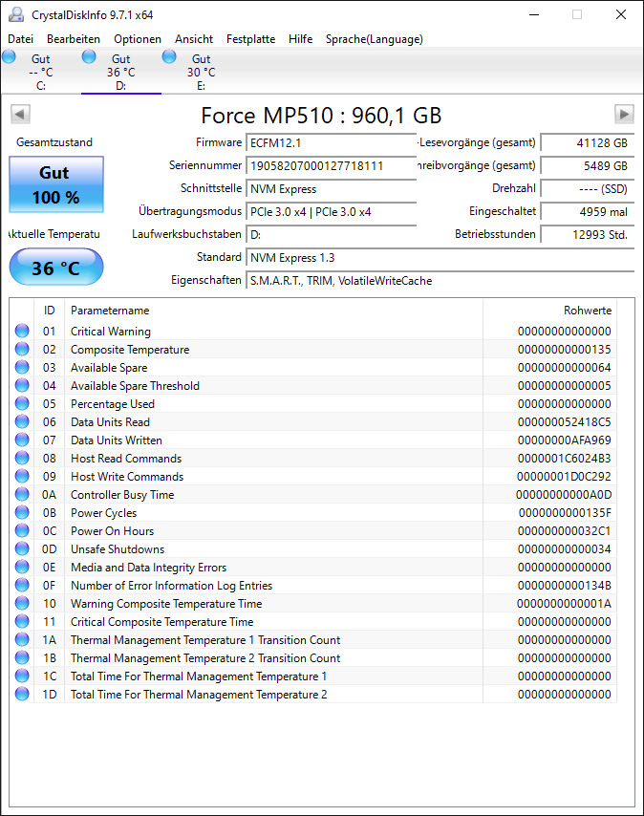Click status icon for Total Time Thermal Temperature 2
Viewport: 644px width, 816px height.
[22, 694]
